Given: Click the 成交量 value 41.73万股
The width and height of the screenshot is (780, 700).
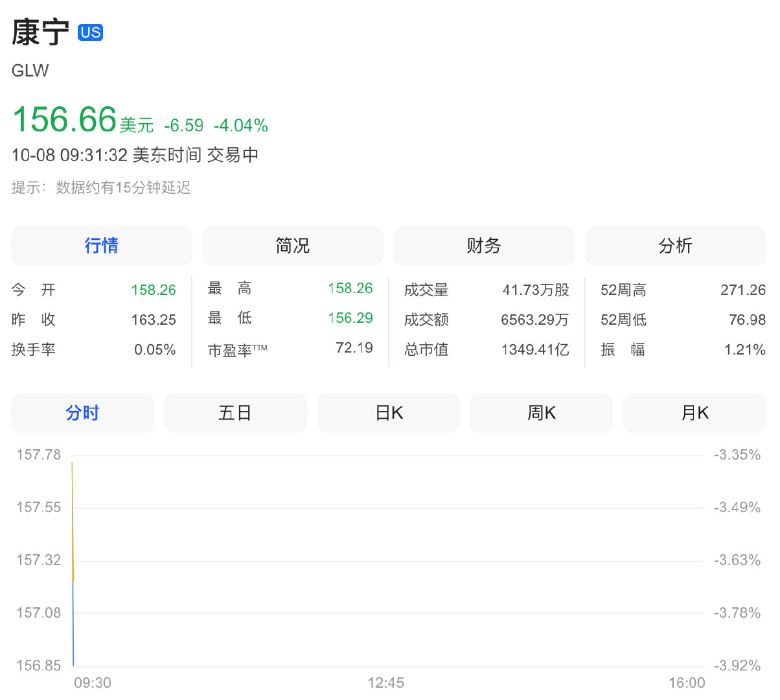Looking at the screenshot, I should [536, 290].
